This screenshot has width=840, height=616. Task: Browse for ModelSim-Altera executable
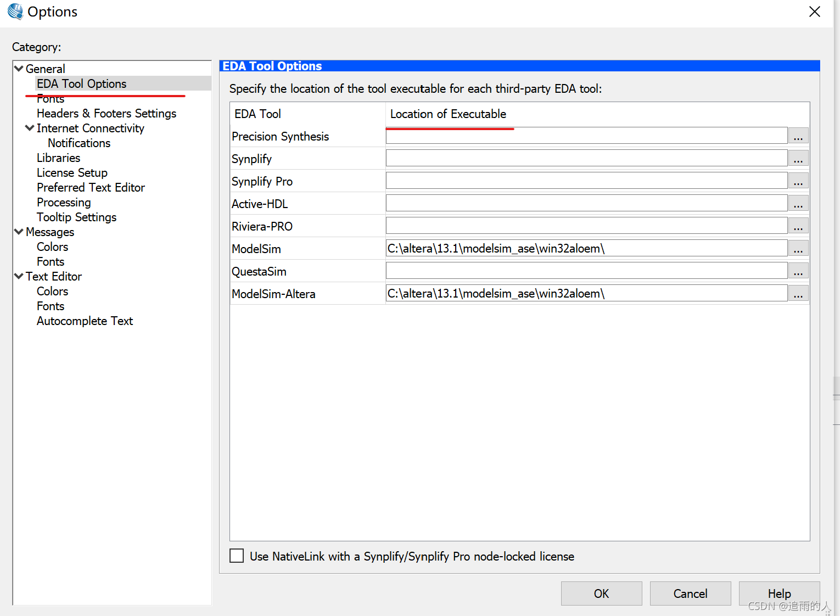798,293
